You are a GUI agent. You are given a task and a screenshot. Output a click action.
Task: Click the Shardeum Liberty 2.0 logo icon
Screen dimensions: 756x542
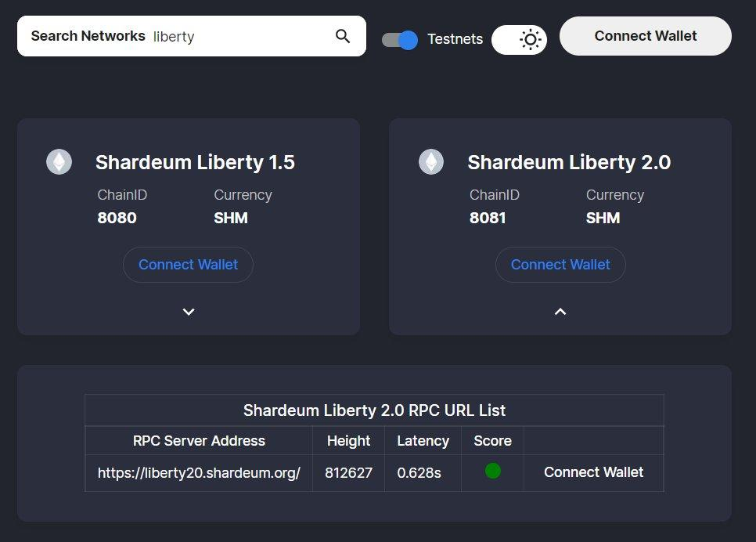[x=431, y=161]
